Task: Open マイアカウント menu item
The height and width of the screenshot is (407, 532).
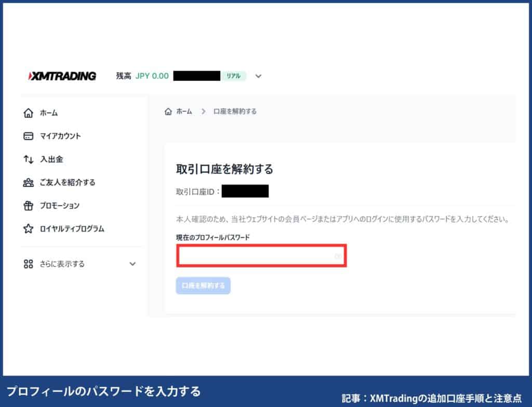Action: [x=60, y=136]
